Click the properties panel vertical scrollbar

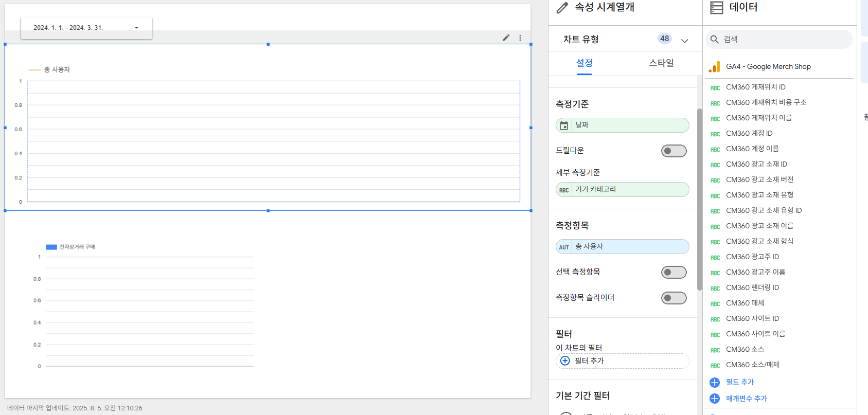tap(699, 200)
